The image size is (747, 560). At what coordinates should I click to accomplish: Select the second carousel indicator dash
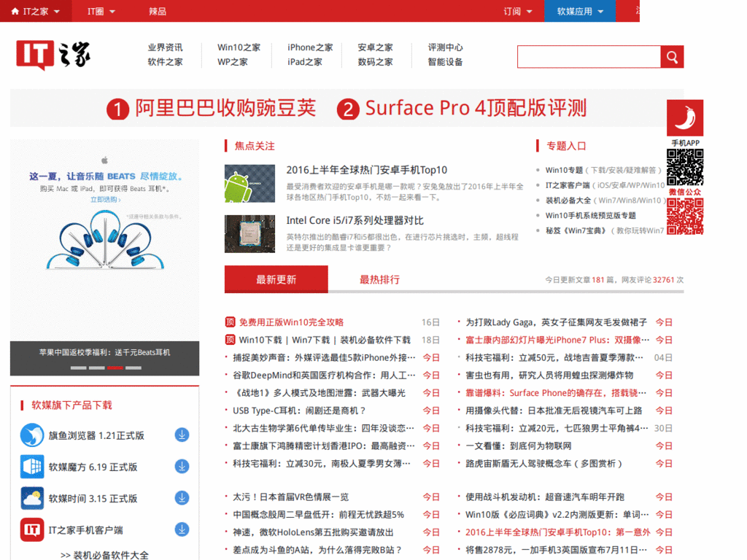97,367
